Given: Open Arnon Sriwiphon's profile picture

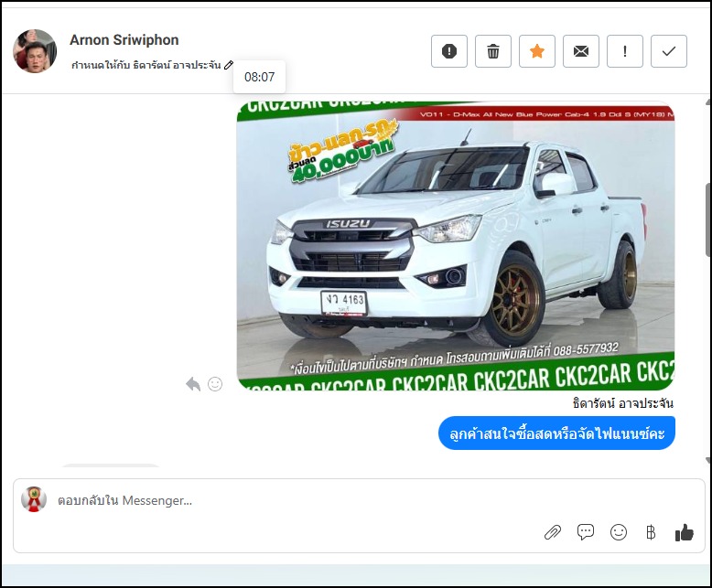Looking at the screenshot, I should click(x=35, y=51).
